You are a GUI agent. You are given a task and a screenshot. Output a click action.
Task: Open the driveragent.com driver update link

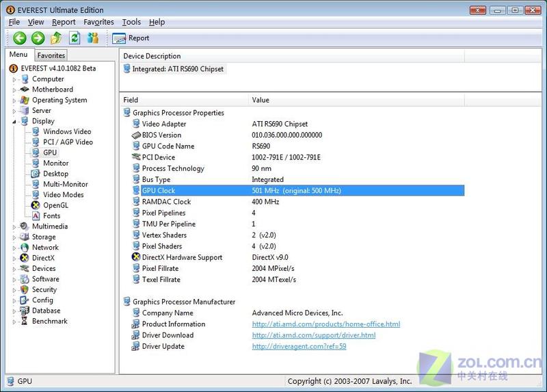[x=299, y=346]
